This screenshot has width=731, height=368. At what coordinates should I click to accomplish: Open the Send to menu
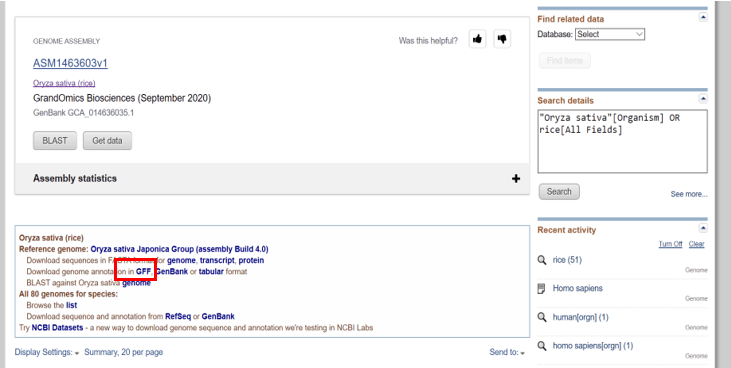click(x=507, y=352)
